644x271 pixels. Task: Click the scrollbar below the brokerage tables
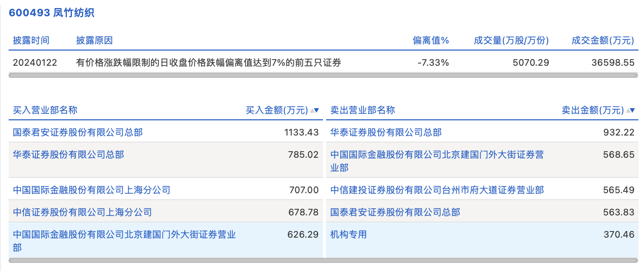323,260
